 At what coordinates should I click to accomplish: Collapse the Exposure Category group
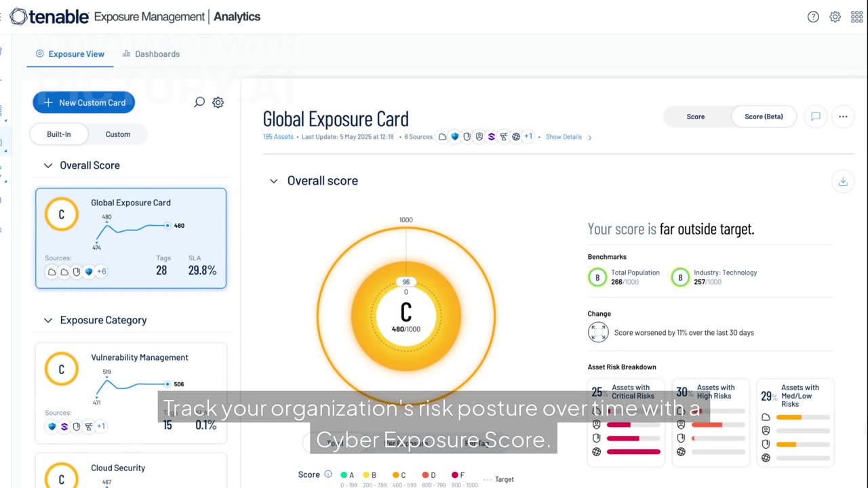coord(48,320)
